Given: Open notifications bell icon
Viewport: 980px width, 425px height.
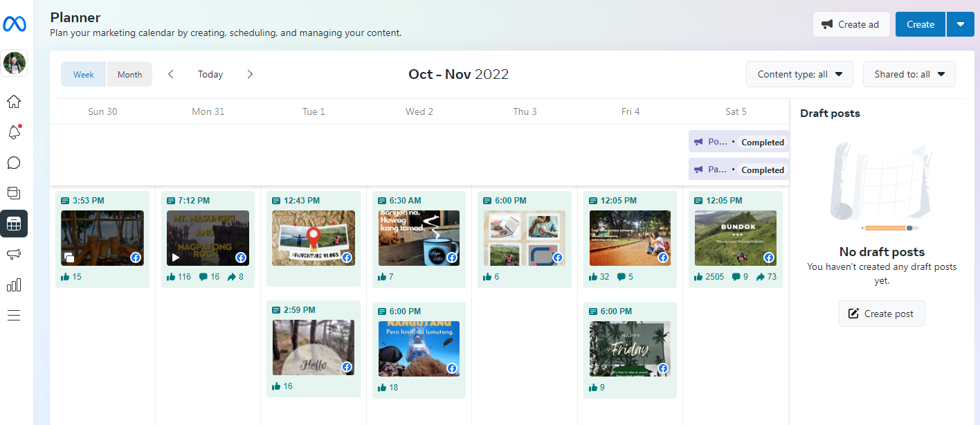Looking at the screenshot, I should [14, 132].
